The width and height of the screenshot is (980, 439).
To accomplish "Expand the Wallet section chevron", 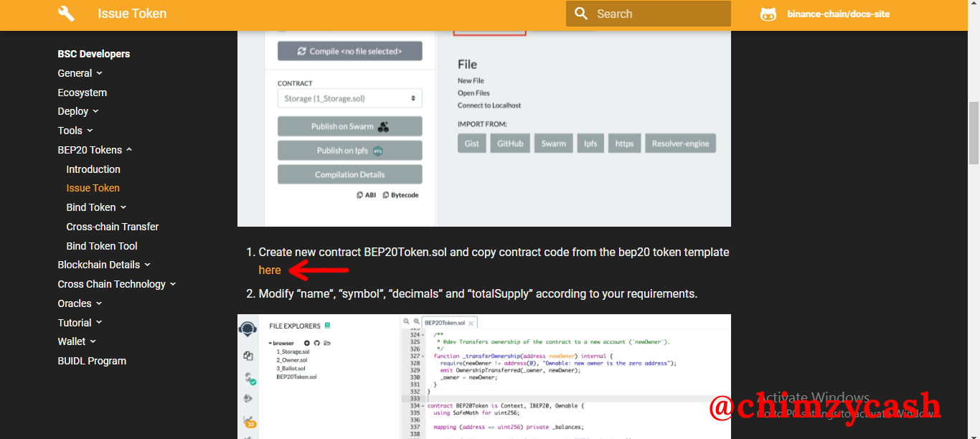I will 93,341.
